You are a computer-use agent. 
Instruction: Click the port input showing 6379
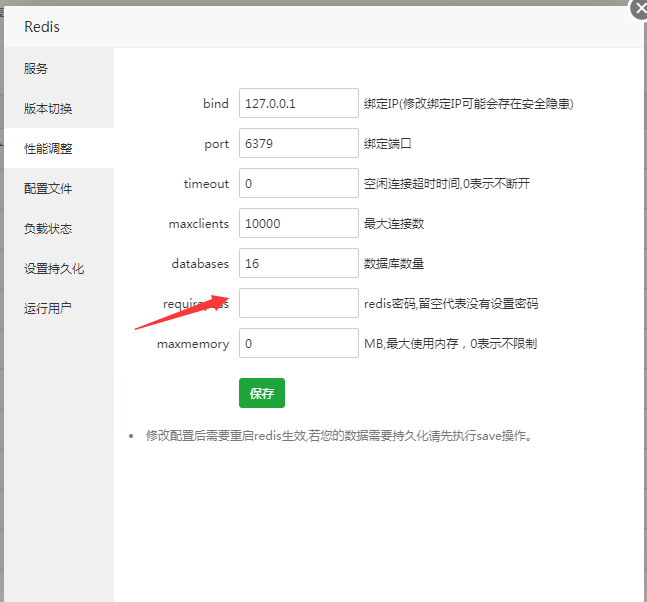(299, 143)
